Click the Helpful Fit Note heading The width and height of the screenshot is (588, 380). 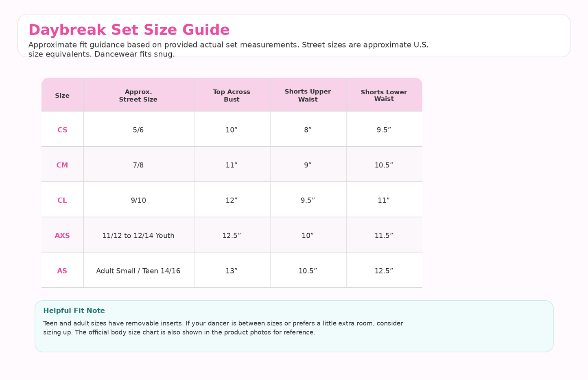[x=74, y=311]
